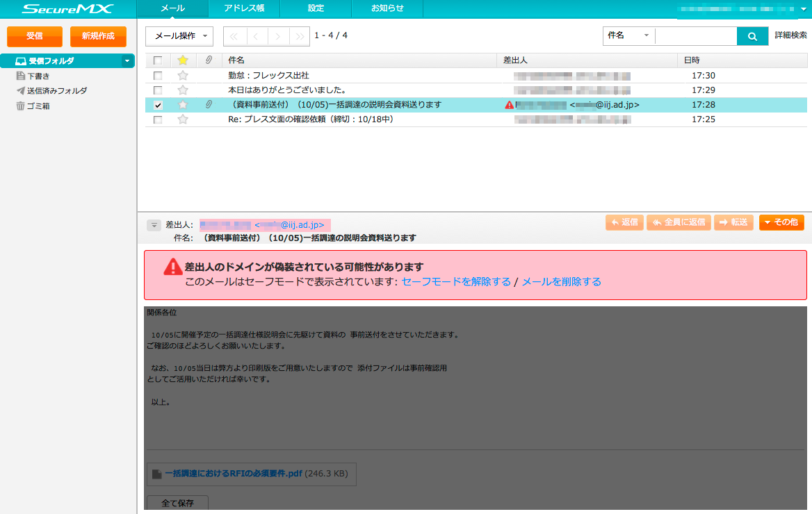Jump to last page arrow
Image resolution: width=812 pixels, height=514 pixels.
coord(299,36)
